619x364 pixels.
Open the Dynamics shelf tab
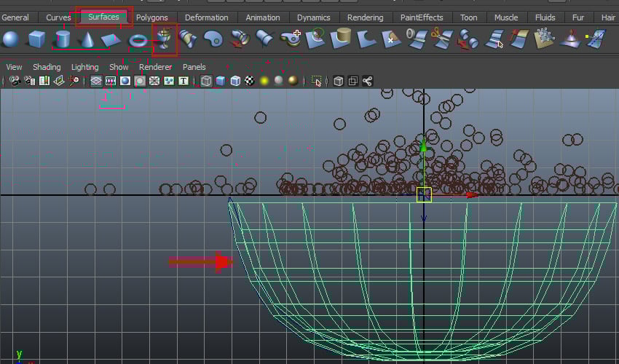pyautogui.click(x=314, y=17)
